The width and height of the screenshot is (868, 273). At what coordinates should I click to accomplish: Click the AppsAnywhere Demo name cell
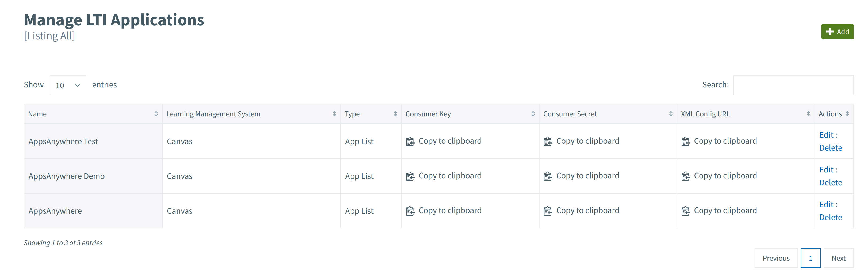(93, 176)
